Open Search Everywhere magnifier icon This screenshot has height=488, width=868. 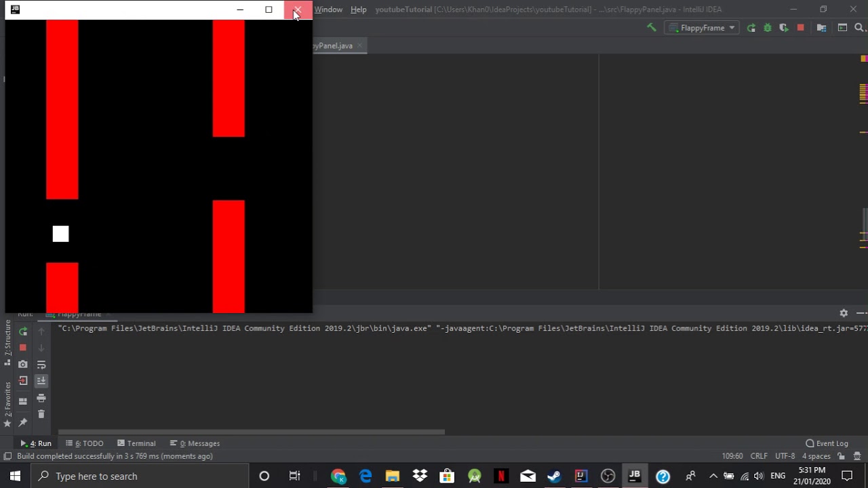point(859,28)
